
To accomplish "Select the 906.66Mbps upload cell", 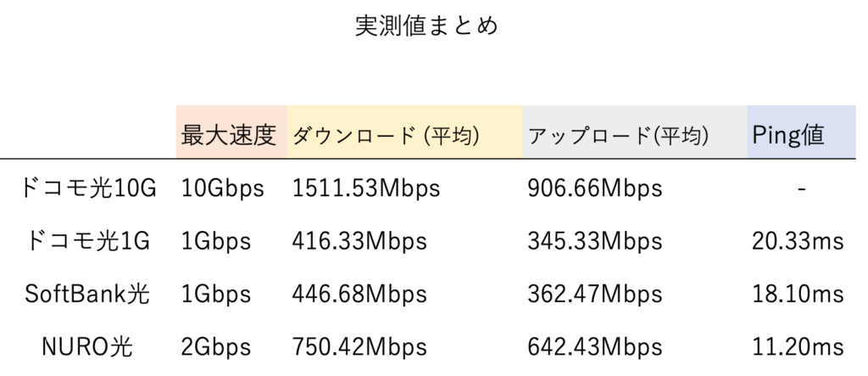I will (x=594, y=188).
